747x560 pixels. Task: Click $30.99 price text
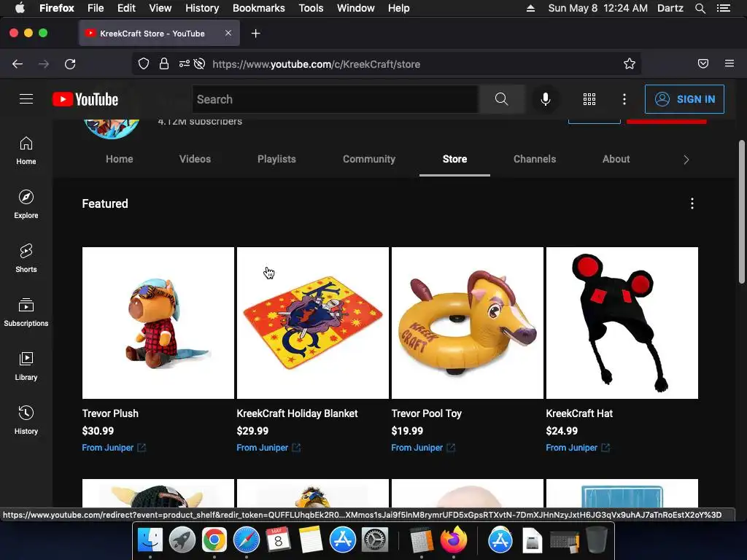pos(98,431)
